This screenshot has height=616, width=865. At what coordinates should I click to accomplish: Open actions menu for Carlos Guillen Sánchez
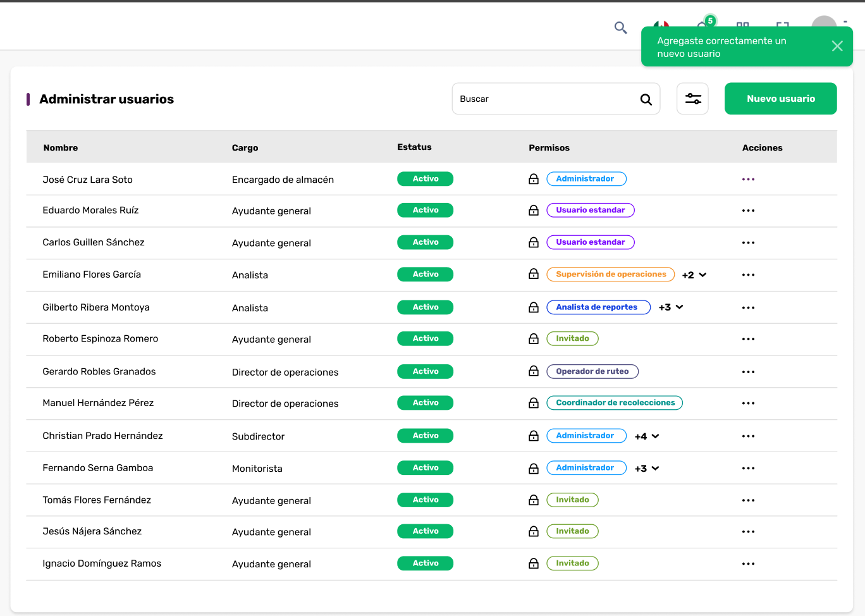[x=749, y=243]
